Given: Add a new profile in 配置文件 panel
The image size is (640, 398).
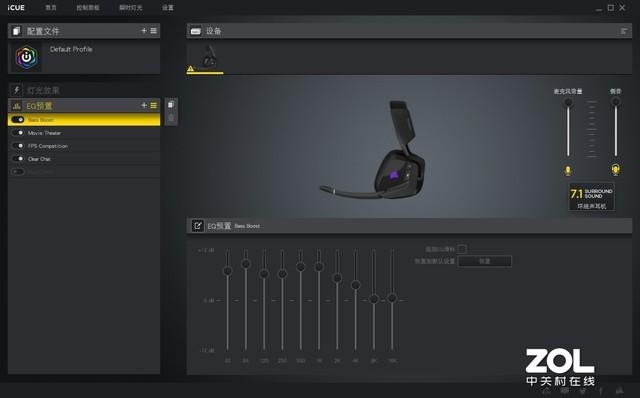Looking at the screenshot, I should click(x=144, y=31).
